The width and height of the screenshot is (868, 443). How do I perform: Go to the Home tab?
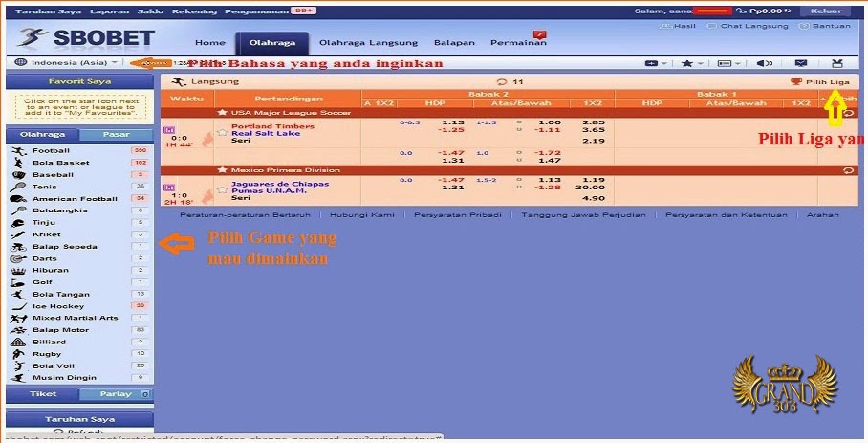pos(210,43)
